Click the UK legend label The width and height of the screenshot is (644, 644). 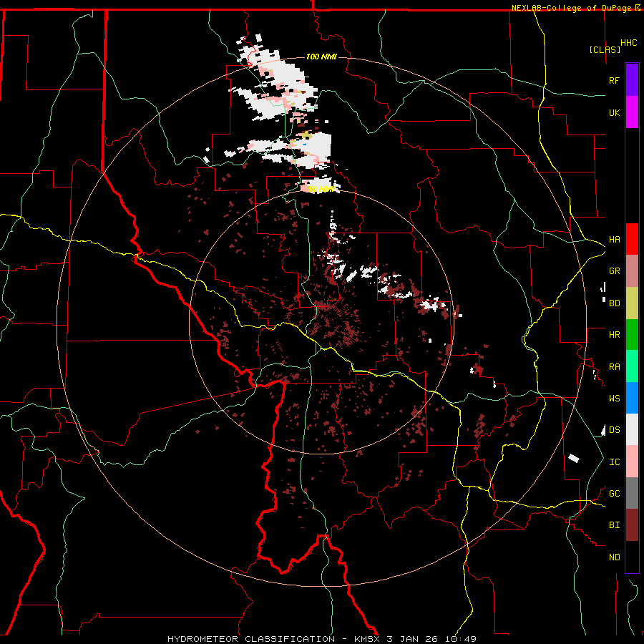(x=614, y=112)
